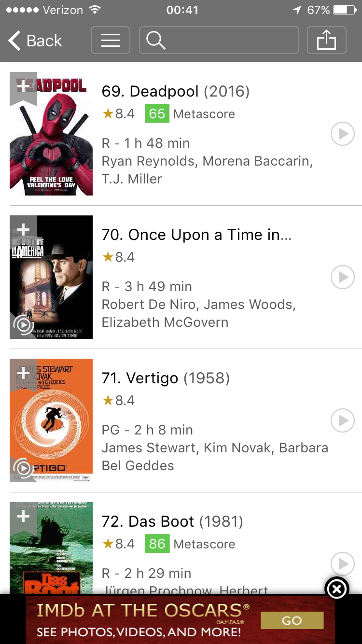The height and width of the screenshot is (644, 362).
Task: Tap GO on the Oscars banner
Action: 292,620
